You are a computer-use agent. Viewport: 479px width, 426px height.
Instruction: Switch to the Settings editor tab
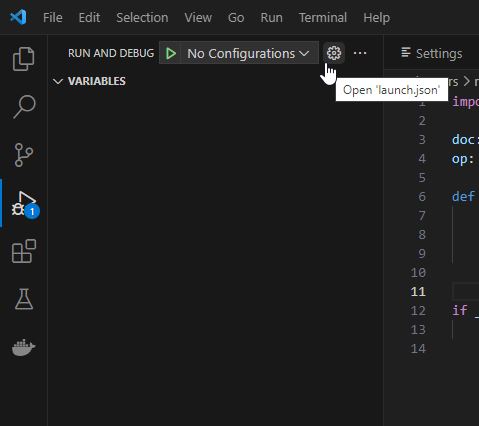[432, 53]
